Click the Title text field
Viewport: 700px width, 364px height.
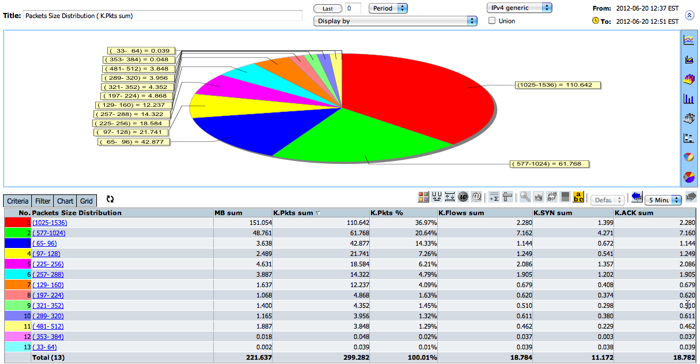pyautogui.click(x=162, y=16)
